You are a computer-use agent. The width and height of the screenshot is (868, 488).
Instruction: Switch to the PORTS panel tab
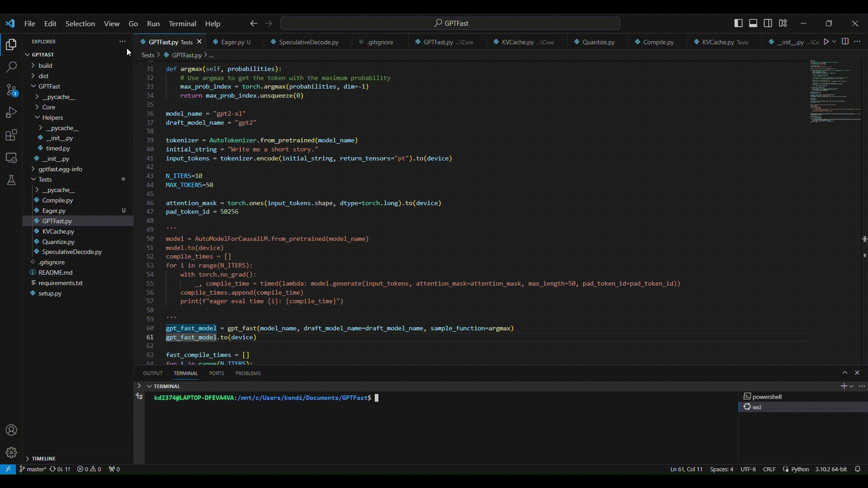tap(217, 373)
